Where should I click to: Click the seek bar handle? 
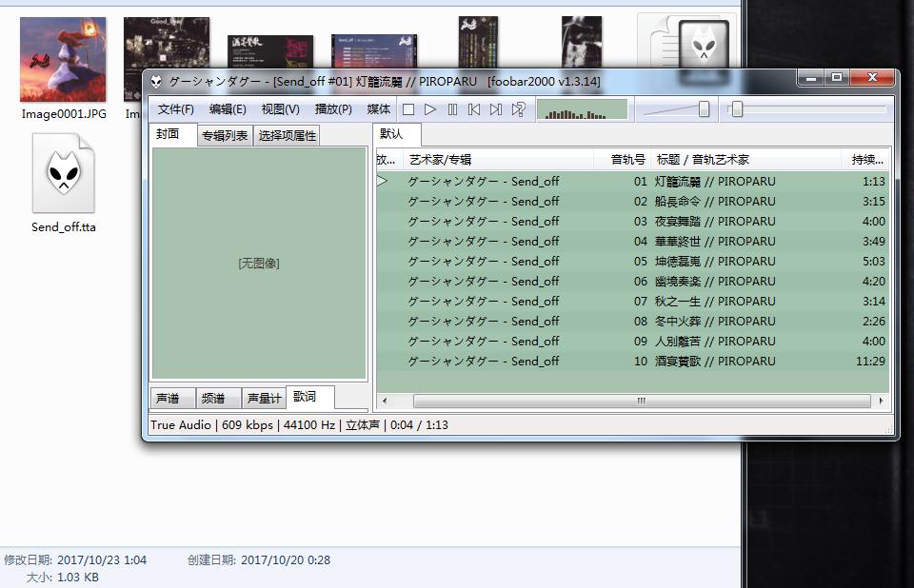click(737, 109)
